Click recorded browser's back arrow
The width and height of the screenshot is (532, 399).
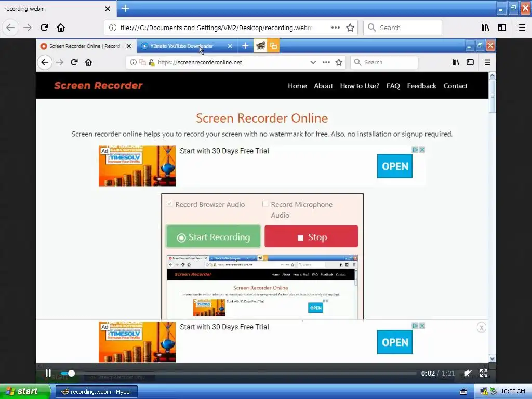pyautogui.click(x=45, y=62)
